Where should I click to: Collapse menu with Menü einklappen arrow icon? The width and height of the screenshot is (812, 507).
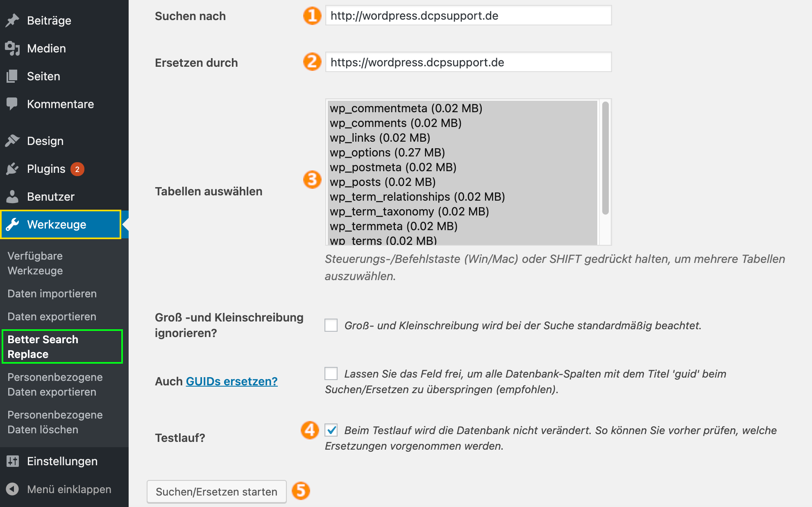click(x=13, y=489)
